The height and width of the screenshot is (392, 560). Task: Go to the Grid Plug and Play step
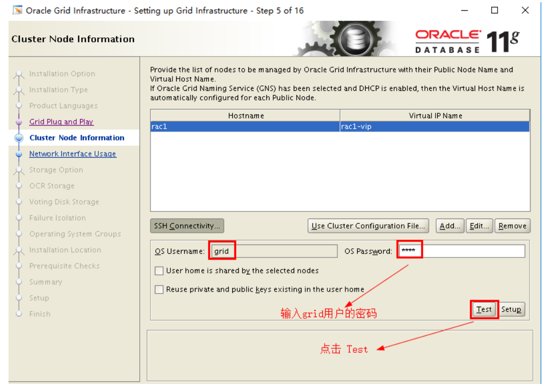61,122
